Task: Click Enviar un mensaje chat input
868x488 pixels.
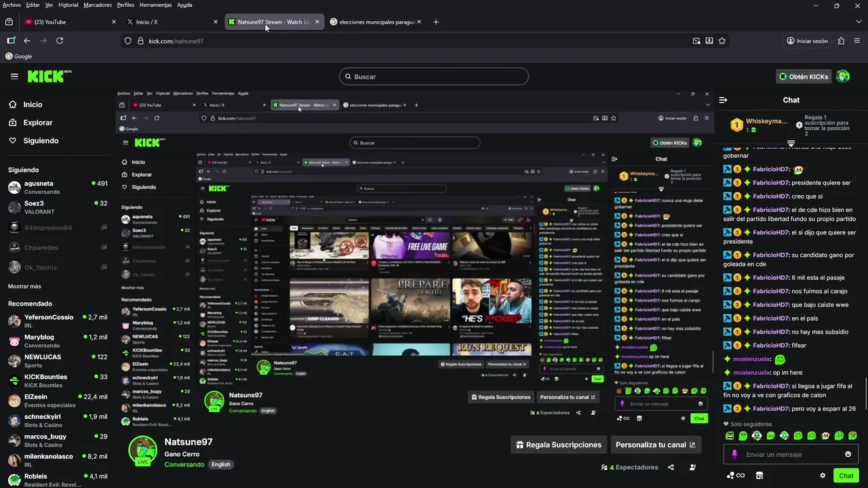Action: (x=790, y=454)
